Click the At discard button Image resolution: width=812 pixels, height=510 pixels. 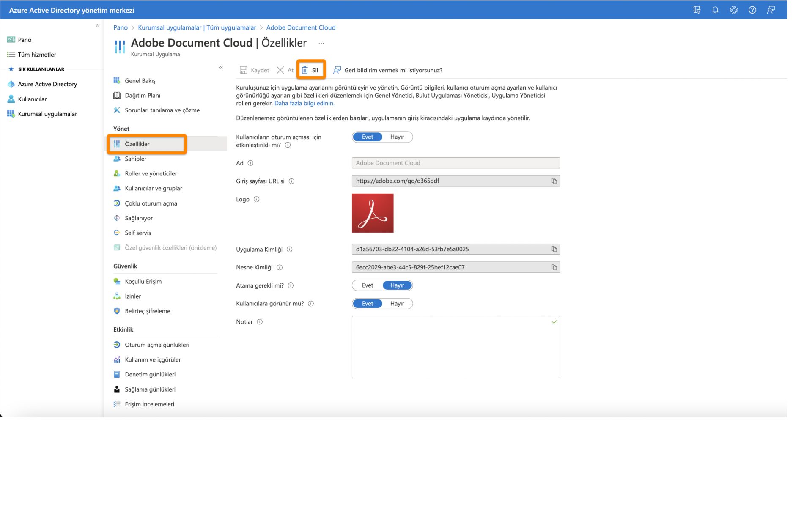pyautogui.click(x=285, y=70)
